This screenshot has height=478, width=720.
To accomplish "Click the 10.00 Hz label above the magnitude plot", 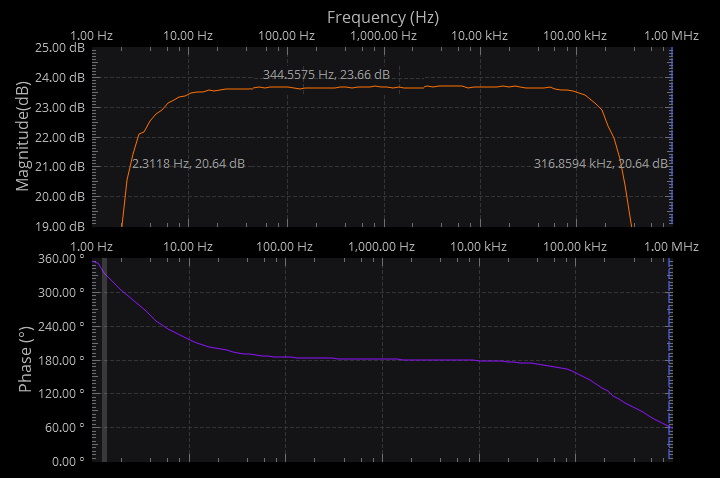I will coord(188,35).
